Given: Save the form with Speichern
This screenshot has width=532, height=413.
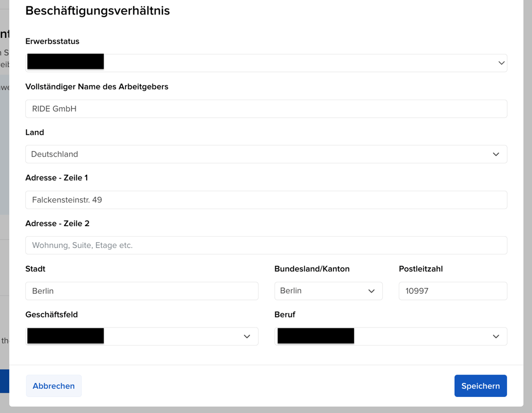Looking at the screenshot, I should click(x=480, y=386).
